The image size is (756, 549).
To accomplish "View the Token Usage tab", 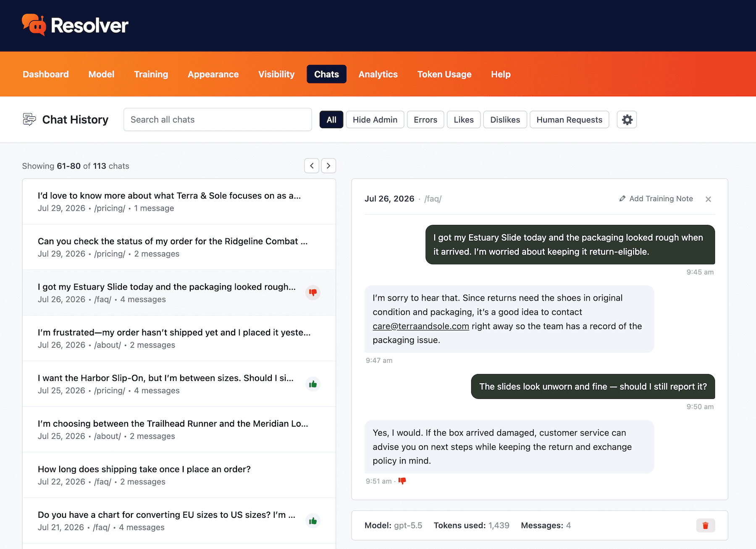I will (444, 74).
